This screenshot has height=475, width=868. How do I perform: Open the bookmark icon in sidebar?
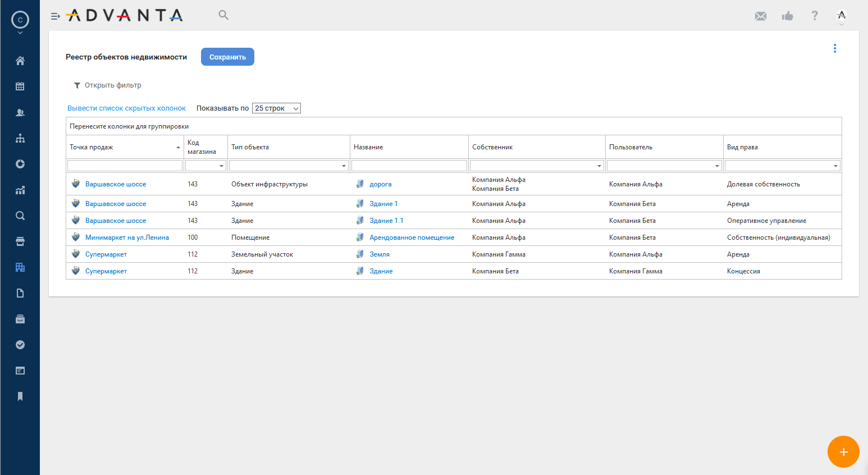pos(20,396)
